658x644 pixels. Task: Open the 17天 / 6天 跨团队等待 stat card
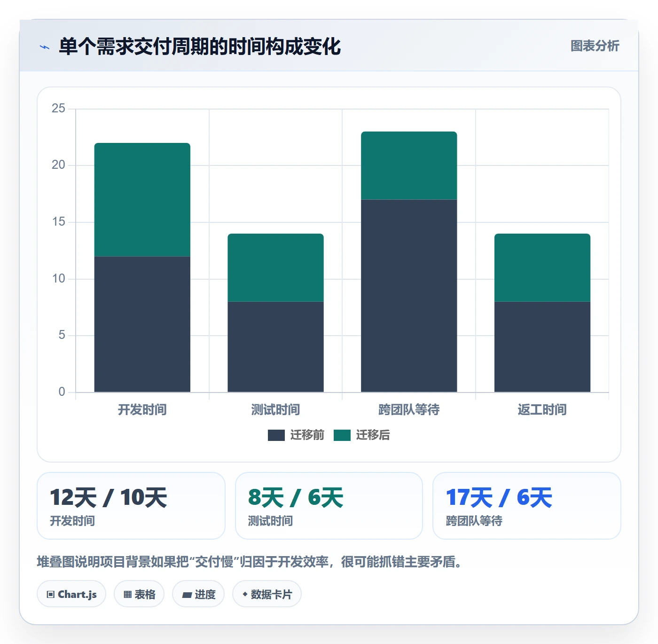527,506
